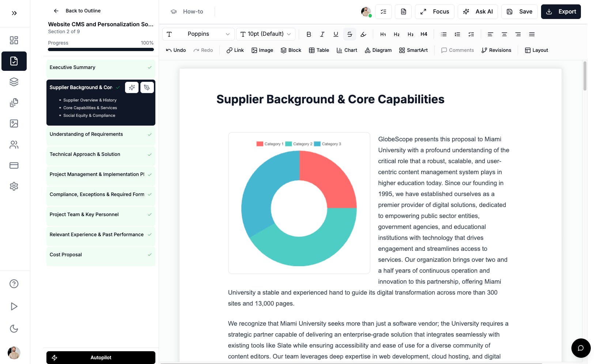Open the 10pt font size dropdown
Screen dimensions: 597x364
(265, 34)
